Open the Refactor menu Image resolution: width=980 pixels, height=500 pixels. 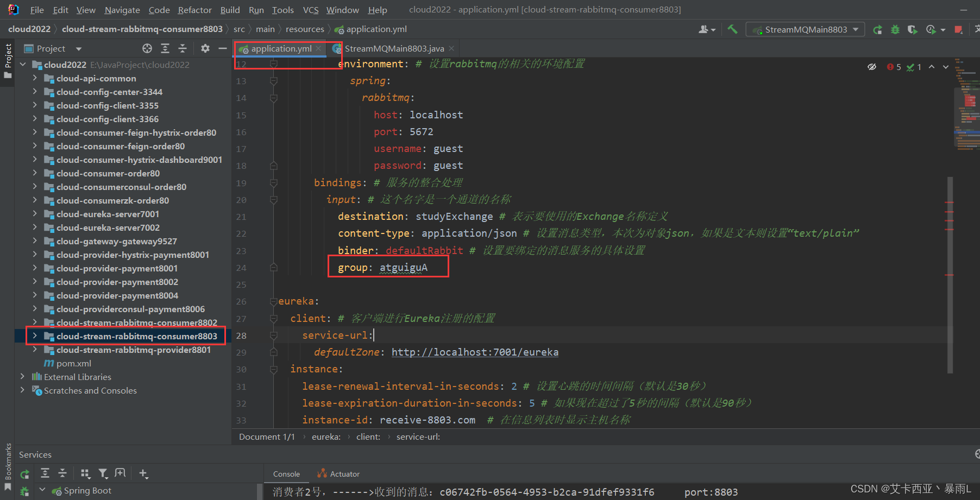(x=194, y=10)
